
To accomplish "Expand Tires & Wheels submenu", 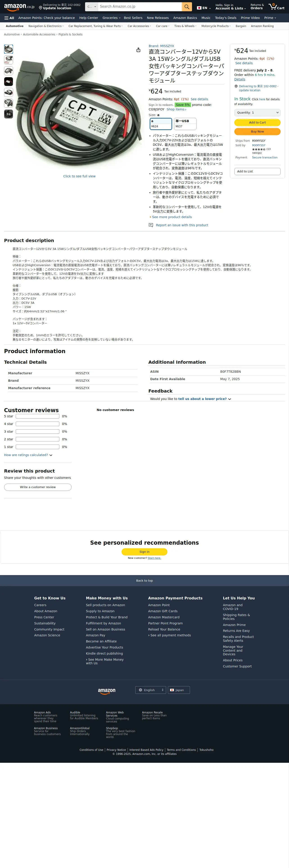I will [185, 26].
